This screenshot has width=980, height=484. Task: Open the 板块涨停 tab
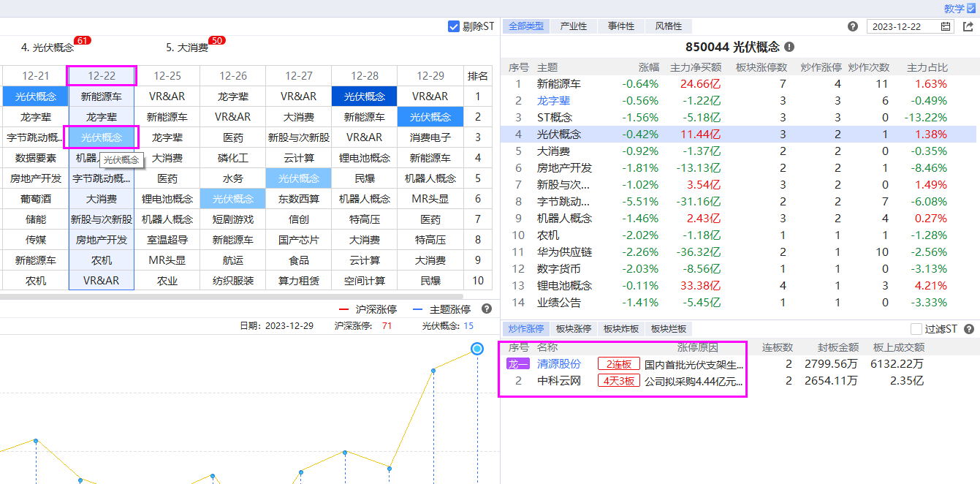(x=574, y=329)
